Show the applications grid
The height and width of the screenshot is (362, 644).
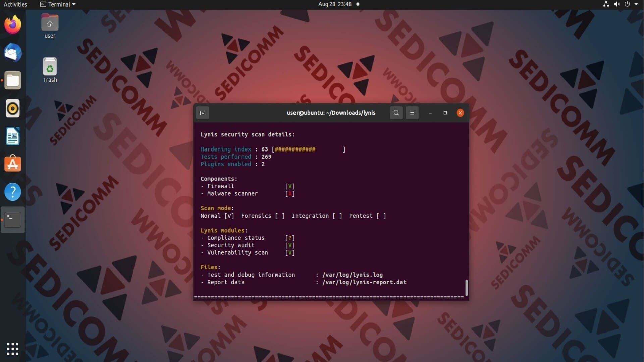[x=13, y=349]
